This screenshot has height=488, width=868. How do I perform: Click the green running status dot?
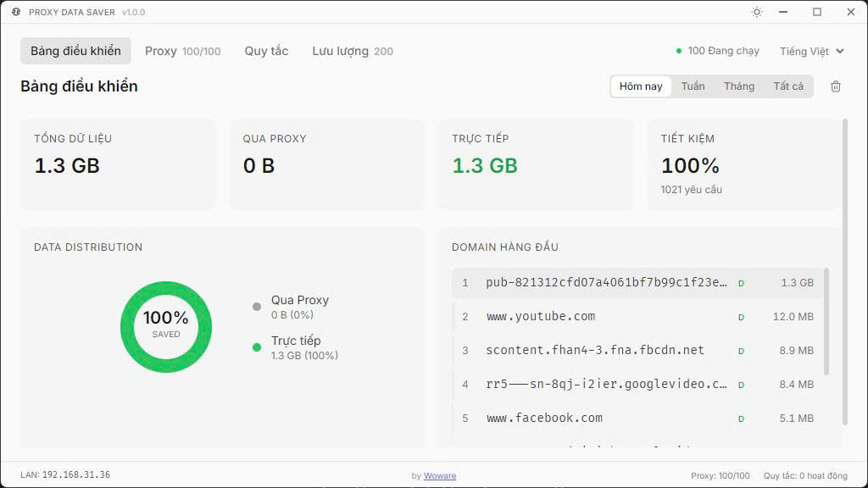click(679, 51)
